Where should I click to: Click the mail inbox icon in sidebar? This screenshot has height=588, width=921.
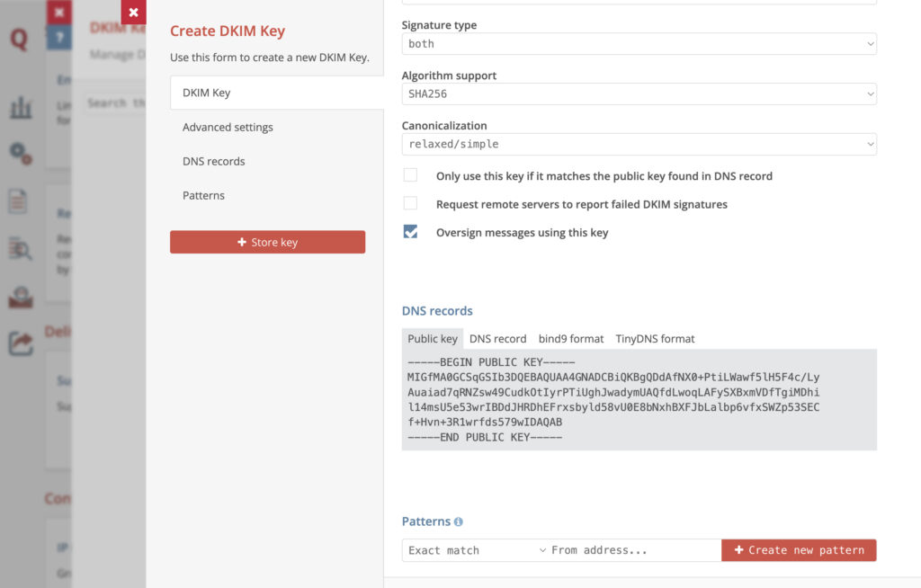20,297
